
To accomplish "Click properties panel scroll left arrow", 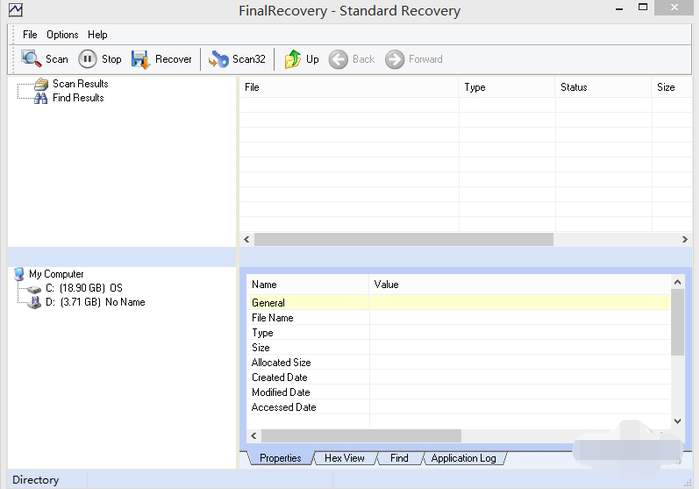I will (254, 436).
